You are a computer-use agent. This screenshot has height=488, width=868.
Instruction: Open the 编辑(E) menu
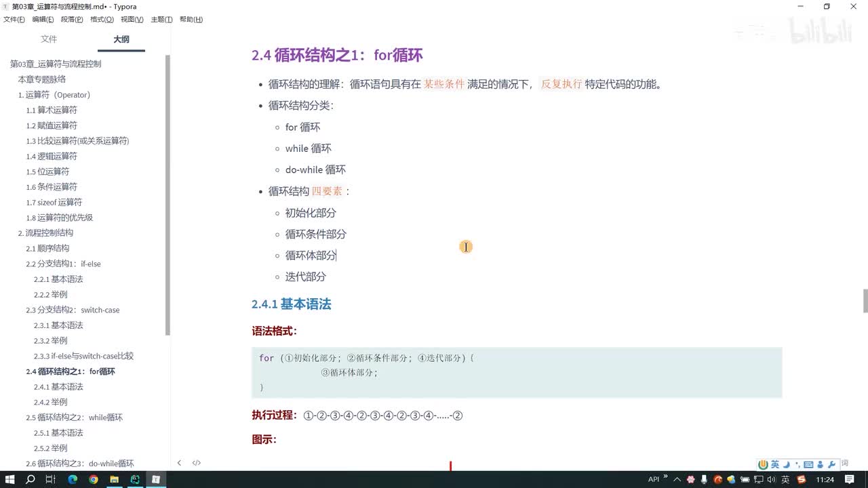pos(43,20)
